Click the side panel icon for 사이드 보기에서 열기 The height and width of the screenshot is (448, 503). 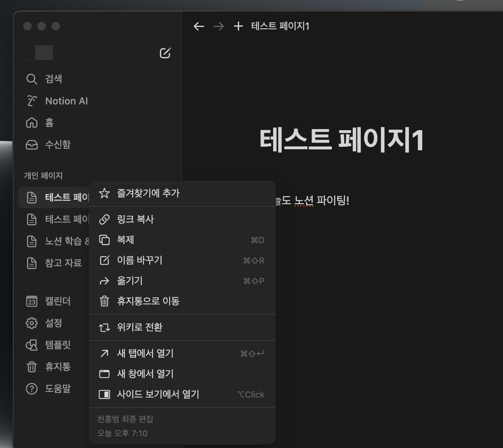click(104, 394)
